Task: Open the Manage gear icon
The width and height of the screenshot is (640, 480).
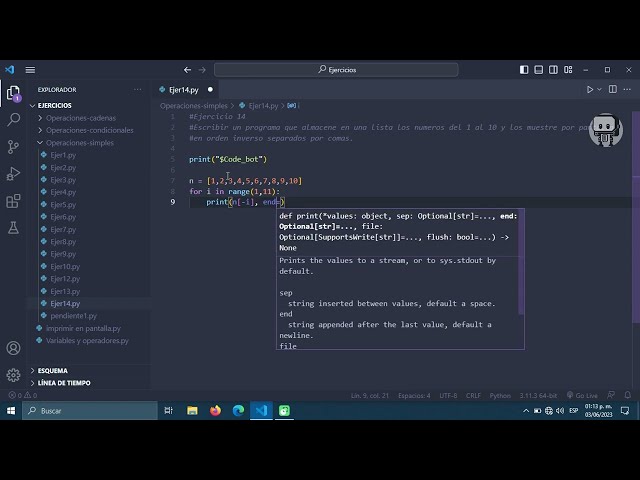Action: [13, 375]
